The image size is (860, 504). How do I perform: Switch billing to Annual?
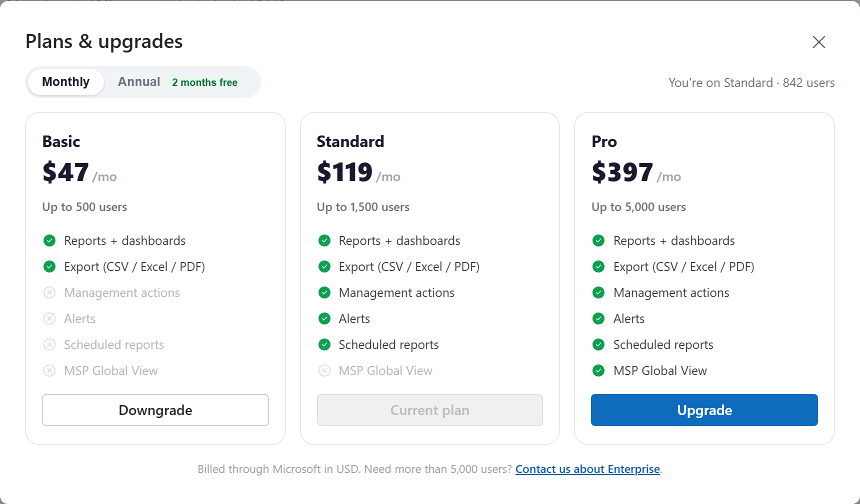click(139, 82)
